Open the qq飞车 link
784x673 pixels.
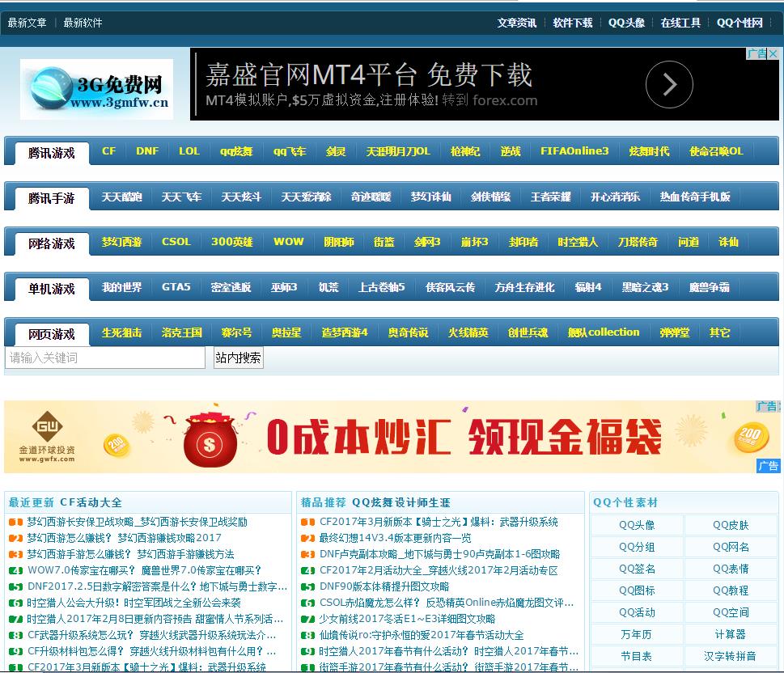pyautogui.click(x=290, y=151)
